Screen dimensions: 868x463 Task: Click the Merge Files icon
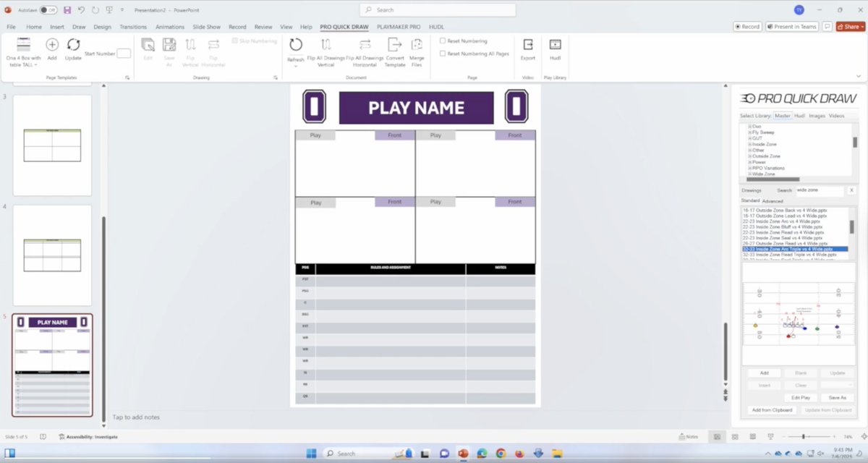point(417,45)
